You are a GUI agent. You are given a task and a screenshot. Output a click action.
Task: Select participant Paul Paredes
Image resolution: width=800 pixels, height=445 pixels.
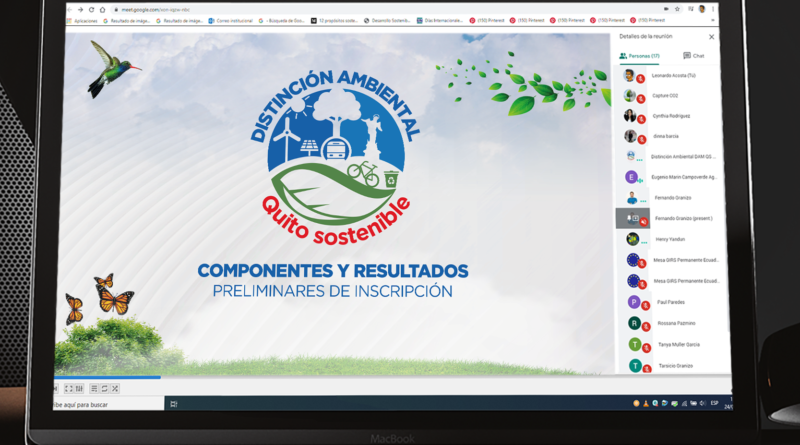coord(671,302)
